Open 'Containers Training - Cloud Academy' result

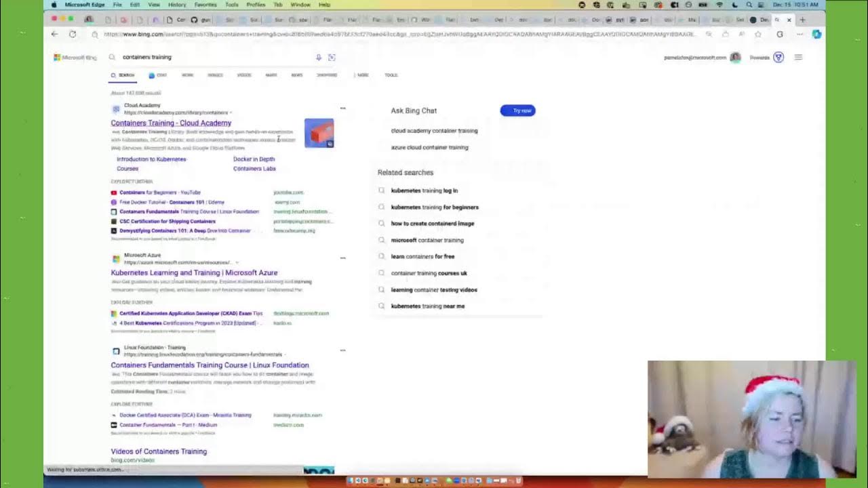click(171, 123)
